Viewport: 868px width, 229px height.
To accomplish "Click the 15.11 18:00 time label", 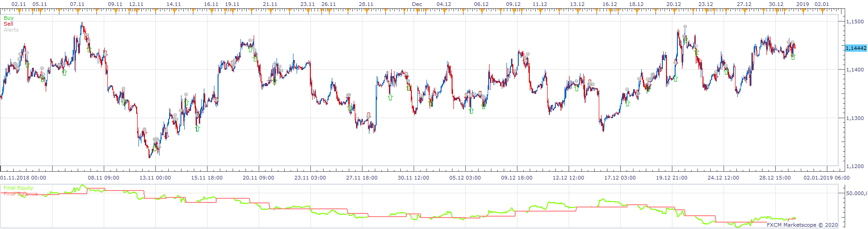I will 207,178.
